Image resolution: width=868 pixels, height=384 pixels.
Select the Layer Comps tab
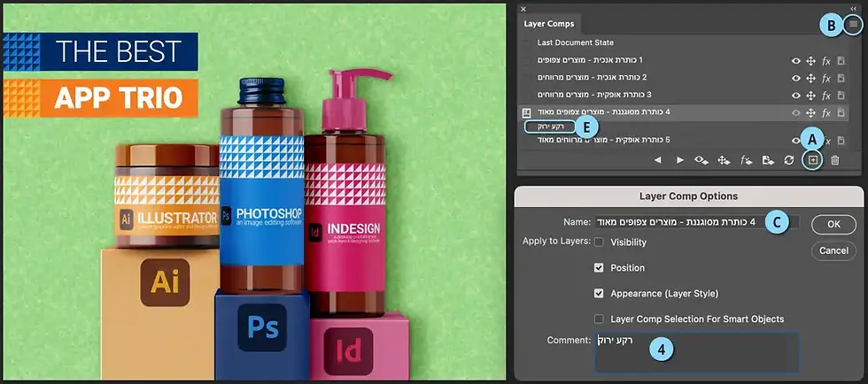pos(548,25)
